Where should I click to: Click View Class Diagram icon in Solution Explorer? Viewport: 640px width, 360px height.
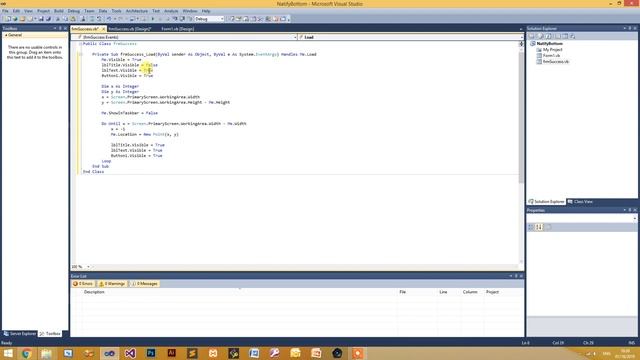(x=573, y=36)
